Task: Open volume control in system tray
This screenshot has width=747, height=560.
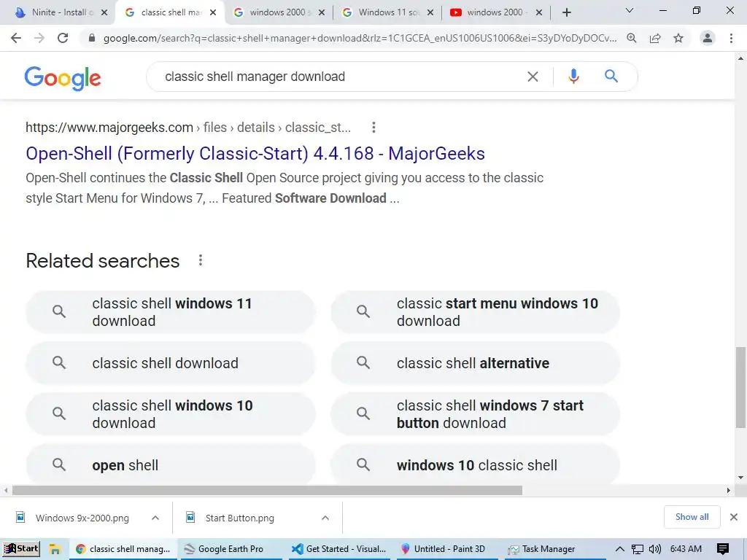Action: (654, 549)
